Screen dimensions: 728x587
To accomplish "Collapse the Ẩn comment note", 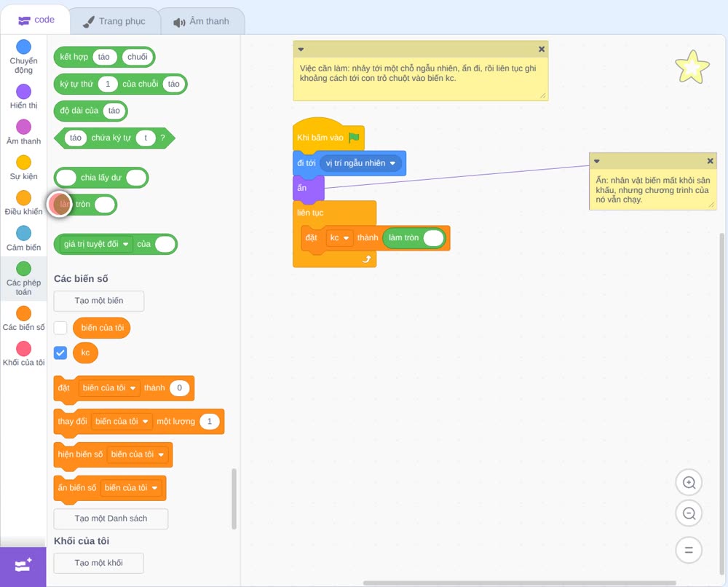I will click(597, 161).
